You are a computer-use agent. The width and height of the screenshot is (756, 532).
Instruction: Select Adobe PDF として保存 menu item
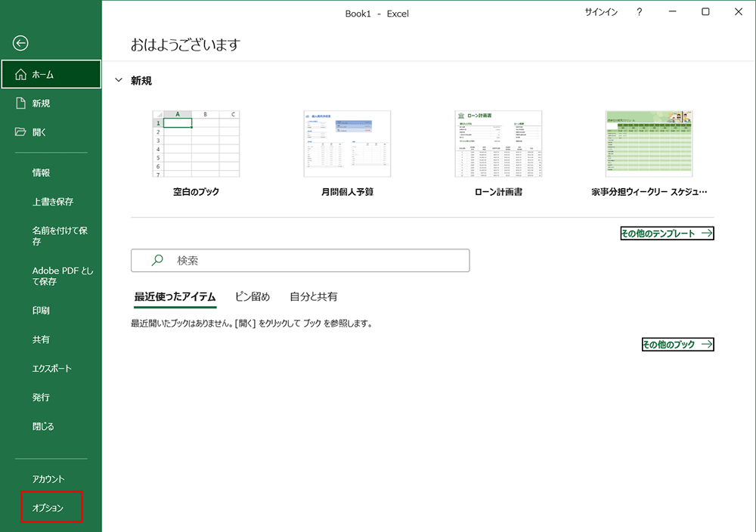coord(63,276)
